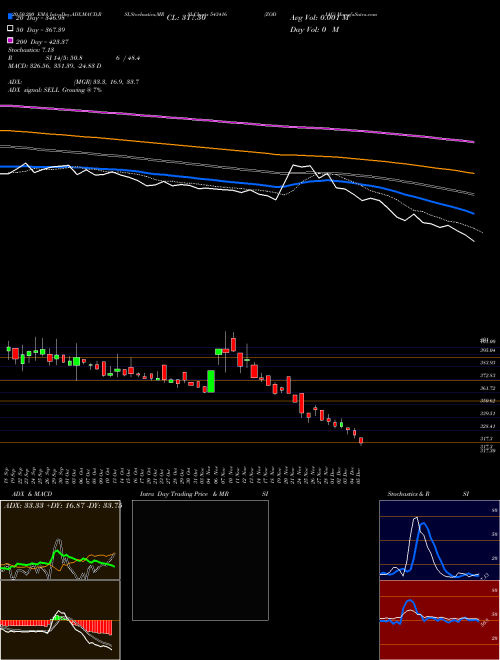Viewport: 500px width, 660px height.
Task: Click the CL: 317.30 closing price text
Action: 186,18
